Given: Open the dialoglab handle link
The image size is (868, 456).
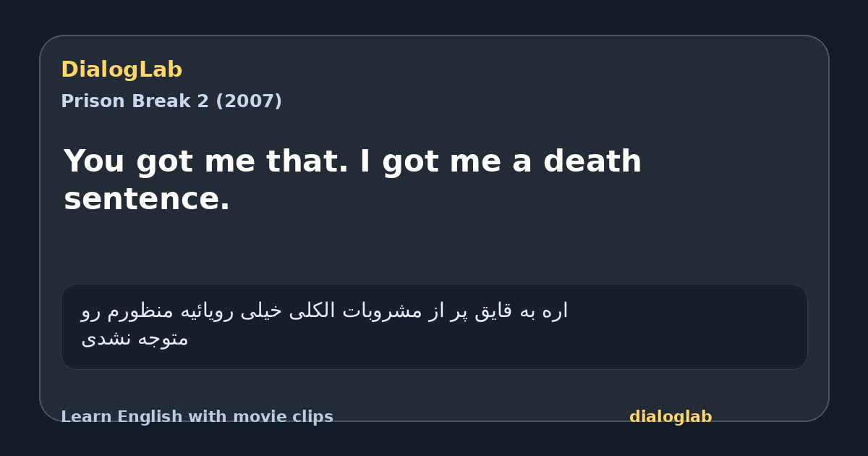Looking at the screenshot, I should coord(671,417).
